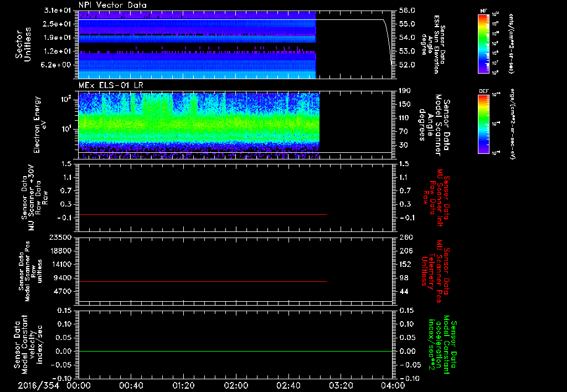This screenshot has width=567, height=392.
Task: Click the "98" telemetry axis tick
Action: pyautogui.click(x=404, y=278)
